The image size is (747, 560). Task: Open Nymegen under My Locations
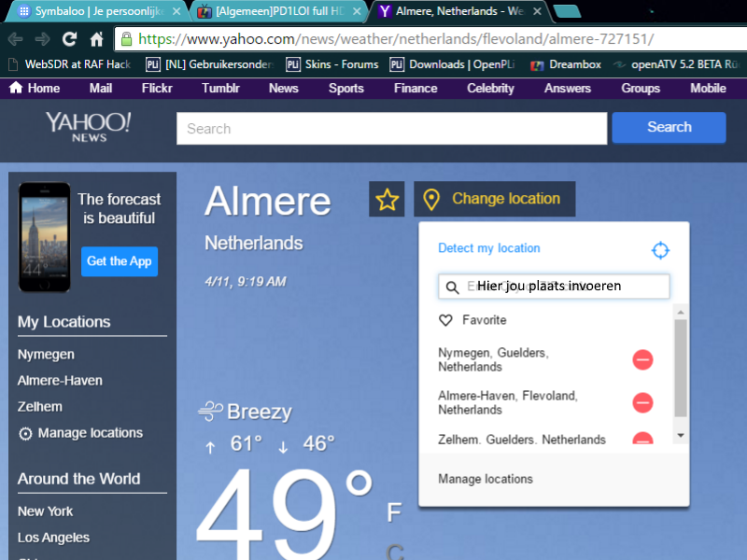click(46, 355)
